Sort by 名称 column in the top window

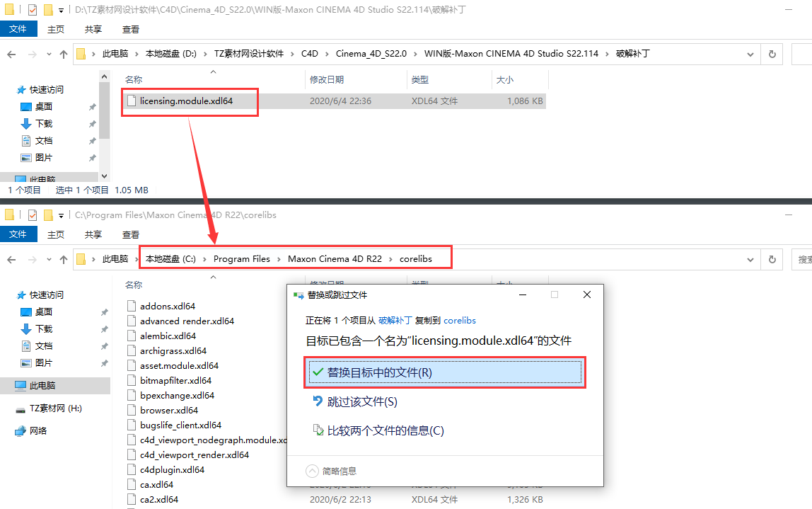(134, 80)
